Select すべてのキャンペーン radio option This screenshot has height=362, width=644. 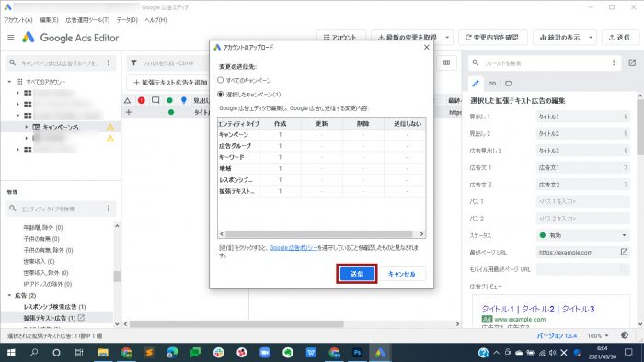tap(221, 80)
